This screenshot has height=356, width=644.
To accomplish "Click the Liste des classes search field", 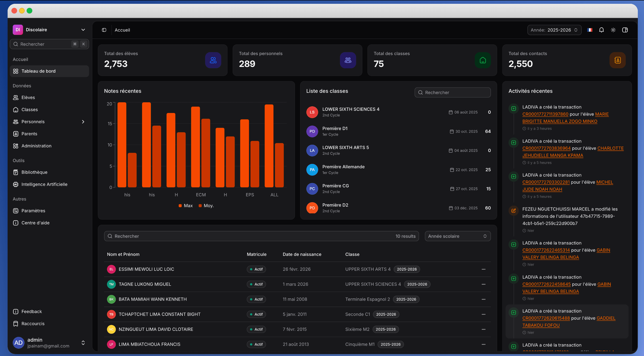I will pyautogui.click(x=452, y=92).
